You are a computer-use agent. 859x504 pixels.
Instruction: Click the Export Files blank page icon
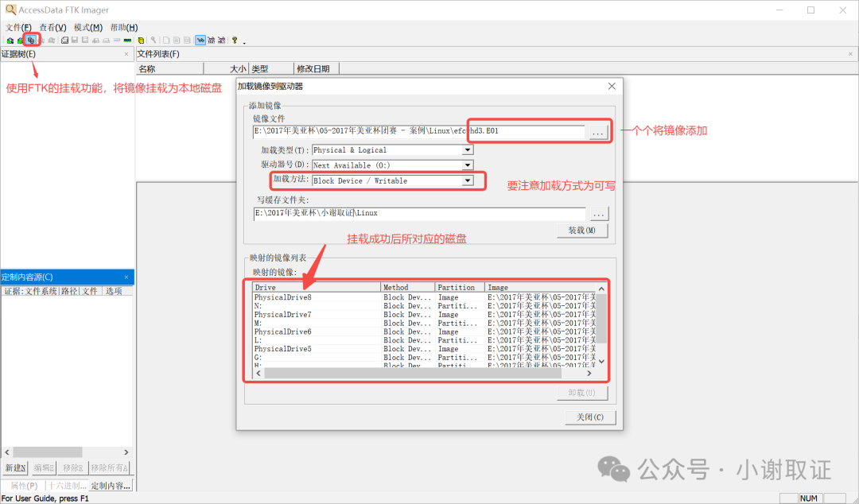pos(166,41)
